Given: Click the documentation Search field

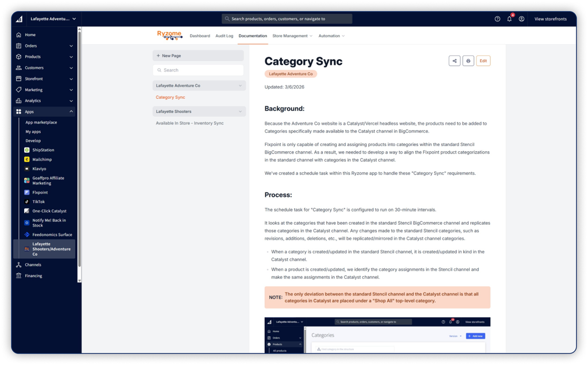Looking at the screenshot, I should tap(198, 70).
